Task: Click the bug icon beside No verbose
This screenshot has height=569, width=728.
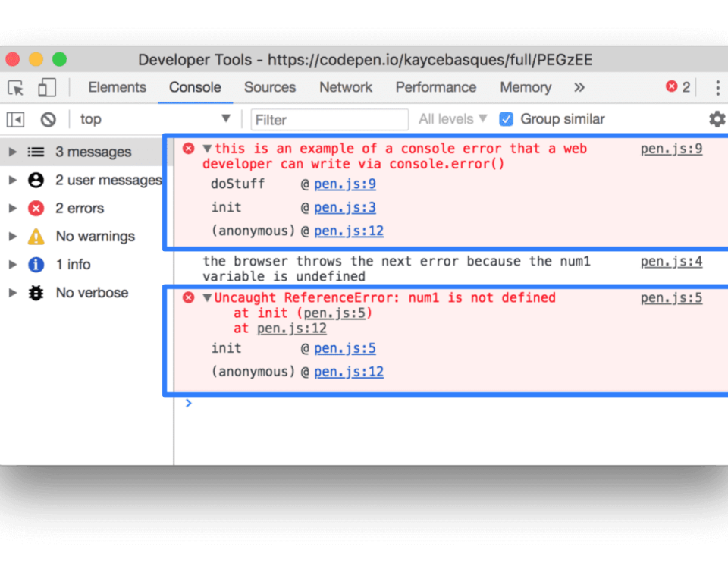Action: (36, 292)
